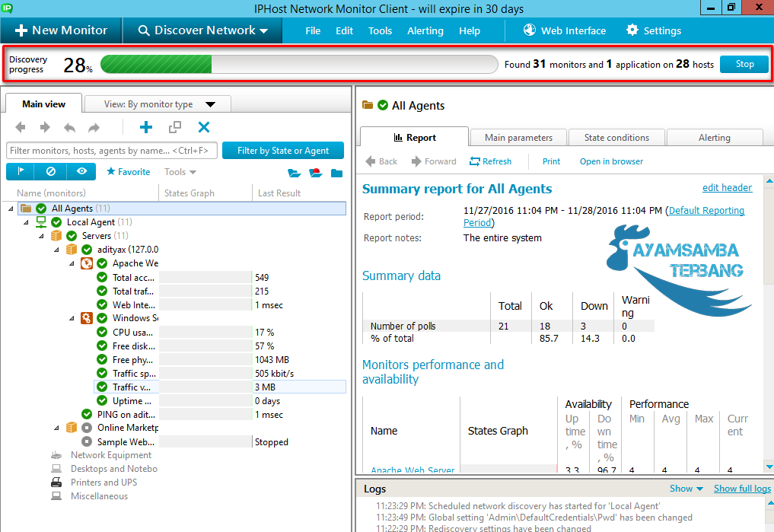
Task: Click the blue X delete icon
Action: 204,127
